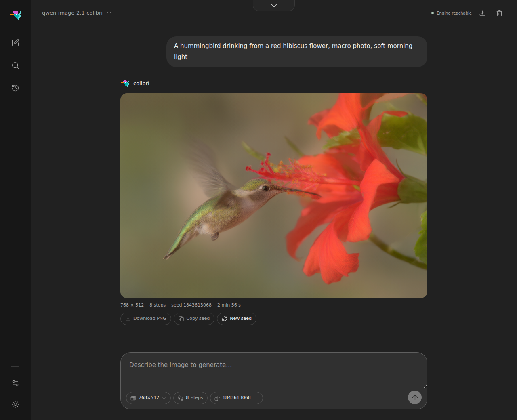Open search from the sidebar magnifier icon
Screen dimensions: 517x420
[15, 65]
